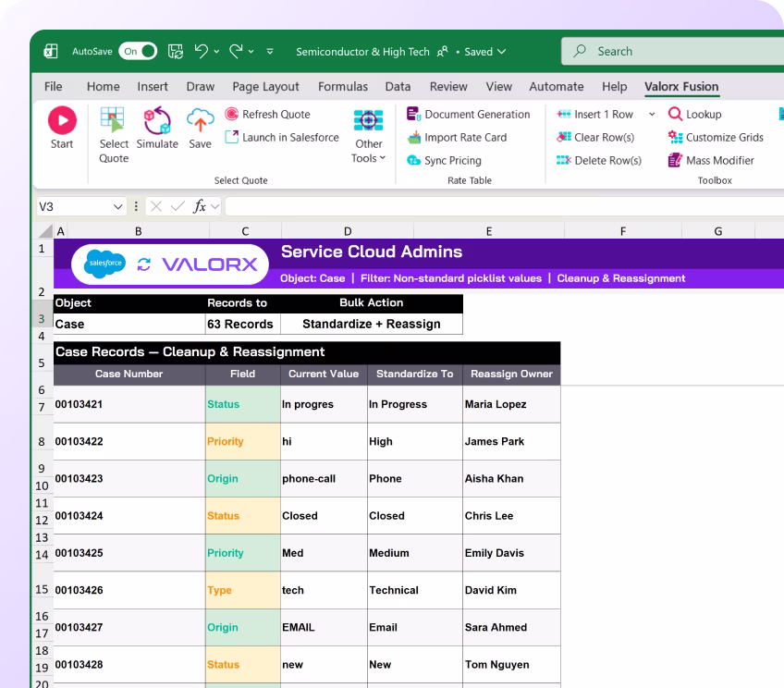
Task: Click the case number 00103421 cell
Action: [129, 404]
